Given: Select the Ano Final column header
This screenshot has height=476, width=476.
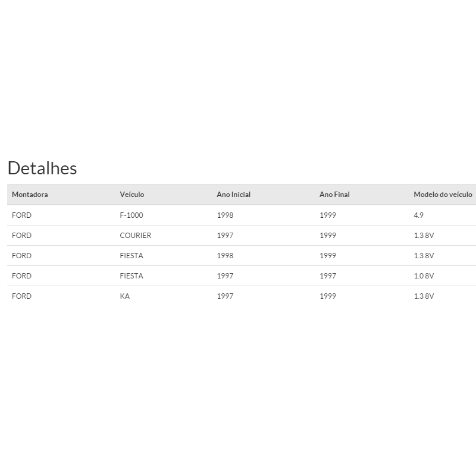Looking at the screenshot, I should coord(334,195).
